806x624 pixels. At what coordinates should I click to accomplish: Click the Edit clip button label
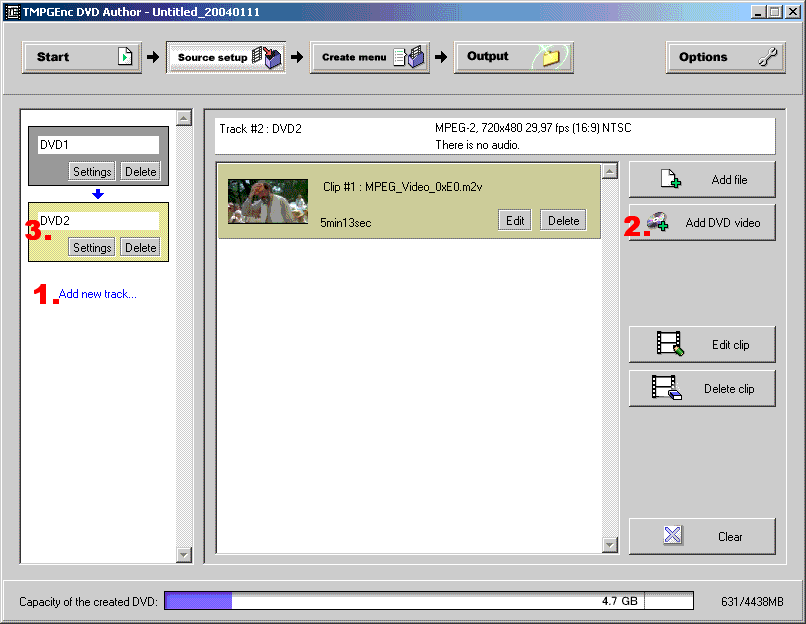coord(730,344)
